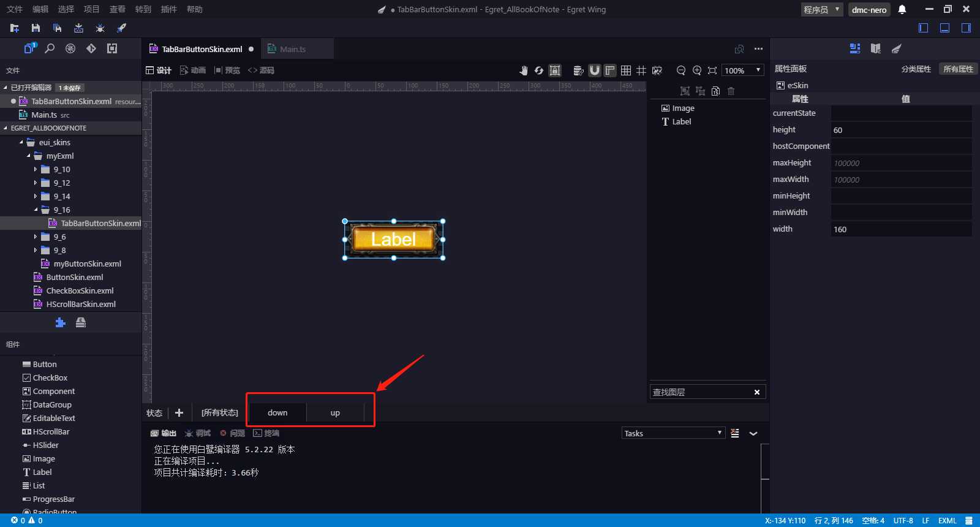Viewport: 980px width, 527px height.
Task: Select the down state tab
Action: 277,413
